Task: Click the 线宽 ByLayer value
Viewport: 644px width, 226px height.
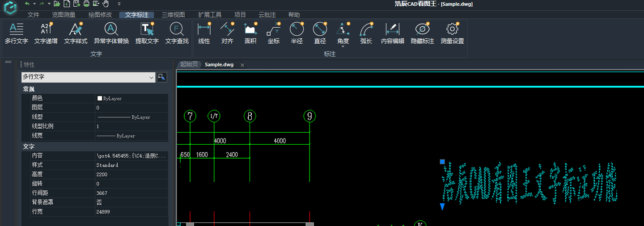Action: 132,136
